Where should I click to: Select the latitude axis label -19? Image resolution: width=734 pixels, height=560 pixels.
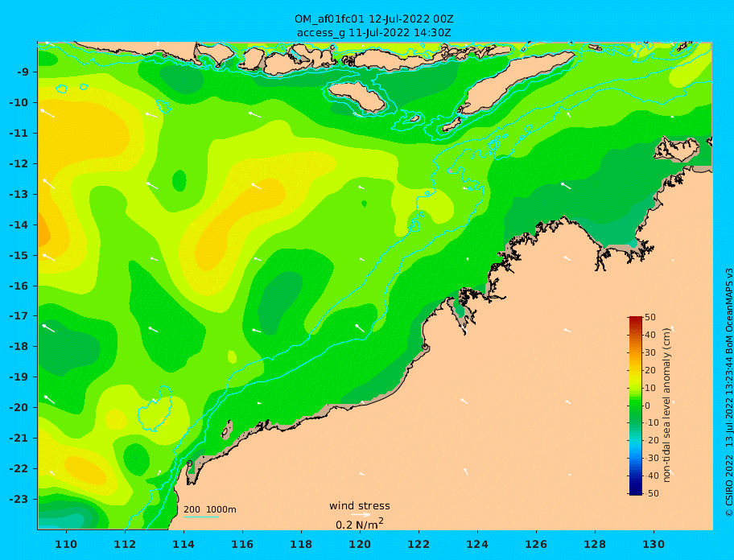[19, 377]
